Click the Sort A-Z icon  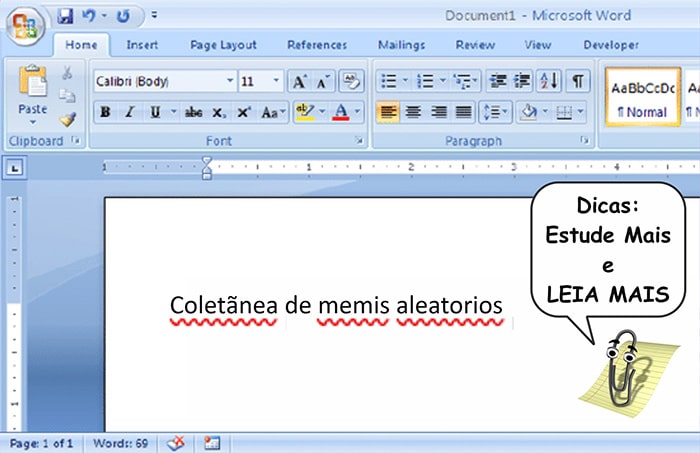(549, 81)
